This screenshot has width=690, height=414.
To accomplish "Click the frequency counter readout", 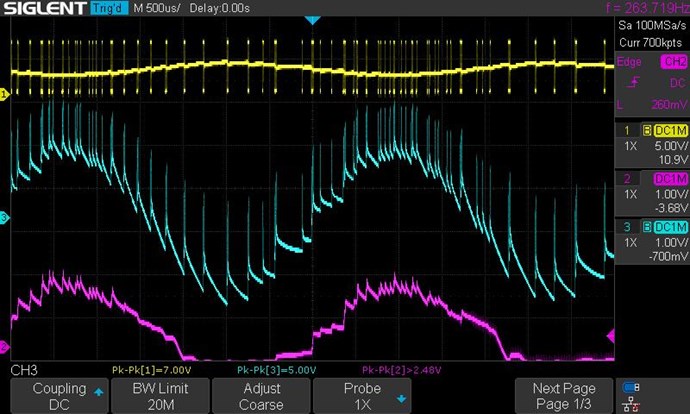I will coord(647,8).
